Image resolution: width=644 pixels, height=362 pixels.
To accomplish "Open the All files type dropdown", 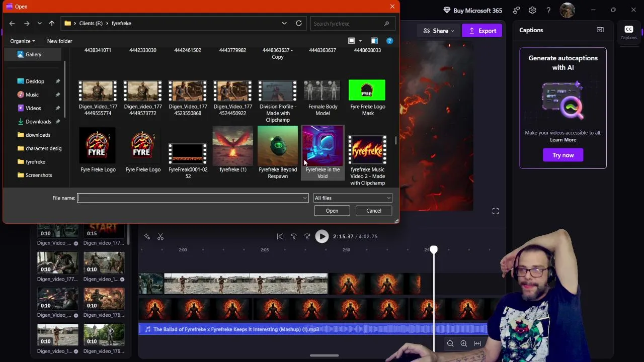I will (x=352, y=198).
